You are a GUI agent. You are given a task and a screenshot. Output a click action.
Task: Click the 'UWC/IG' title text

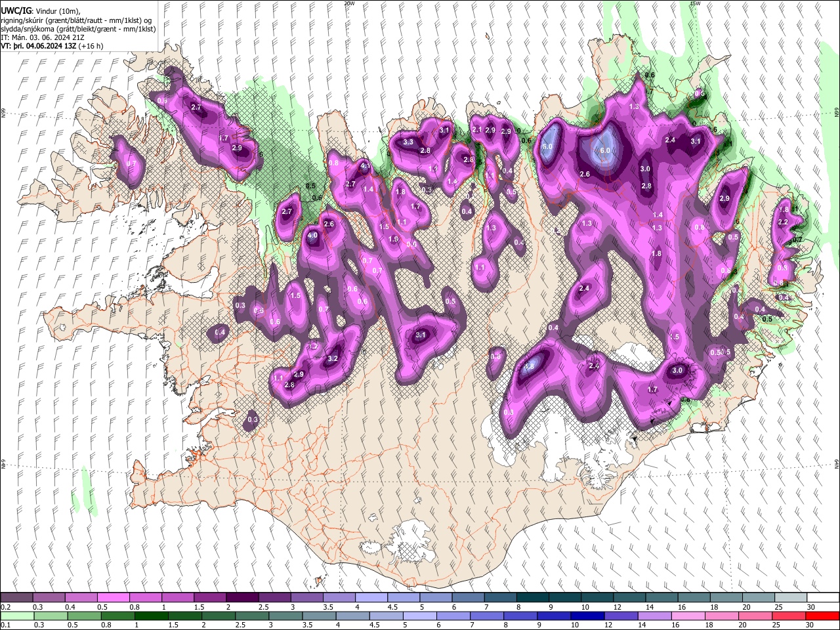(16, 11)
